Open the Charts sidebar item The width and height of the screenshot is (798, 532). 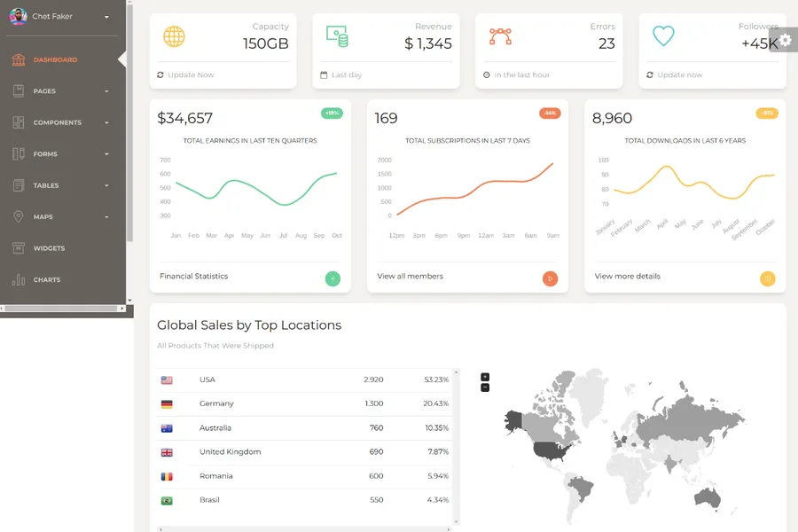46,280
